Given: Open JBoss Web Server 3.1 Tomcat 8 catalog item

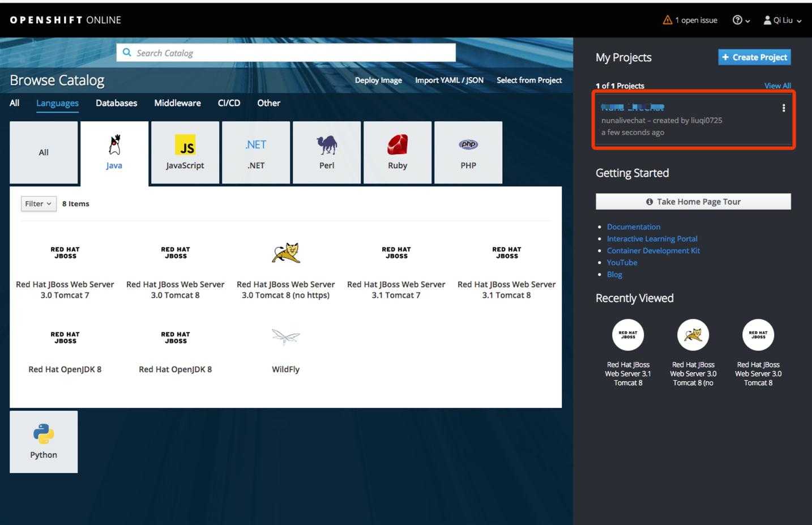Looking at the screenshot, I should click(507, 272).
